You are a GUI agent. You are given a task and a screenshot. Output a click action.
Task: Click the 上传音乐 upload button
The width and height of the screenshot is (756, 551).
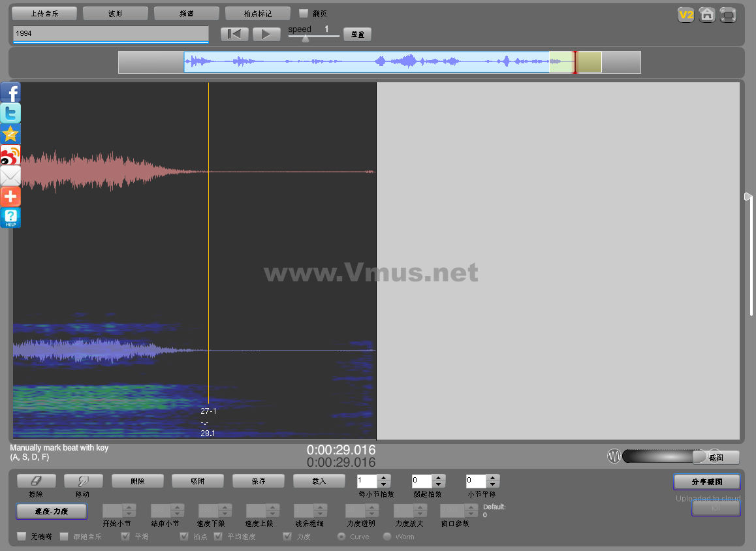[44, 14]
